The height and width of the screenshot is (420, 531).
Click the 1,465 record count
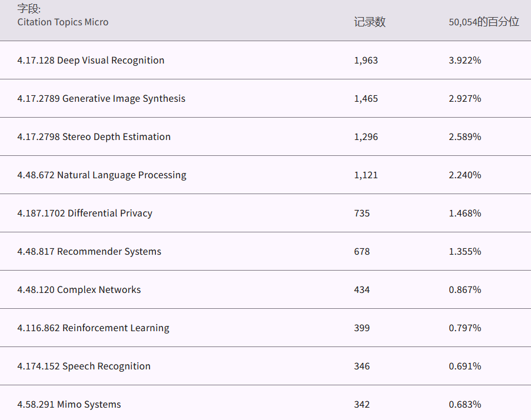366,98
